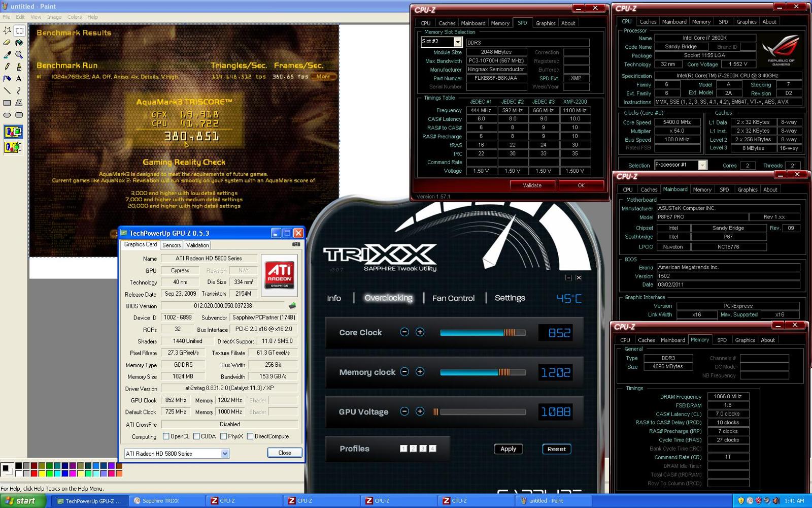Activate the Pick Color eyedropper tool
812x508 pixels.
pos(7,54)
